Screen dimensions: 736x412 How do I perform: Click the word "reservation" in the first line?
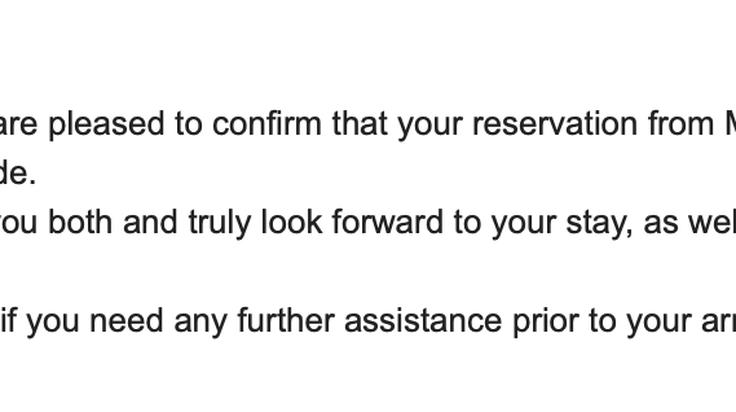(x=555, y=124)
